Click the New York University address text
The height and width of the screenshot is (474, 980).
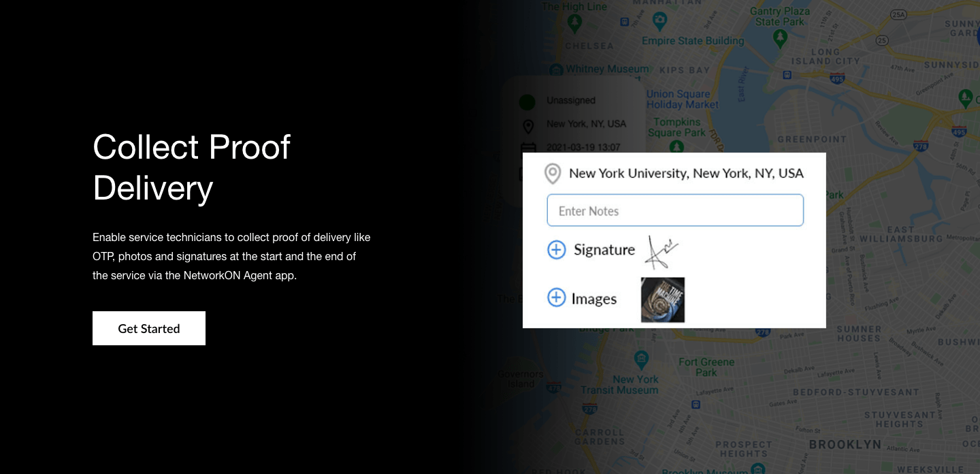coord(686,174)
